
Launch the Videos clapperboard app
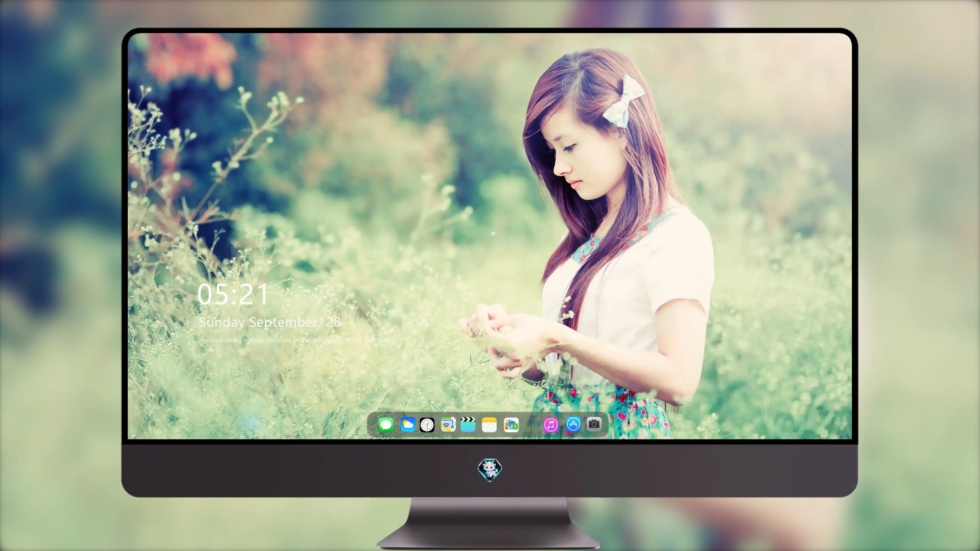tap(468, 424)
